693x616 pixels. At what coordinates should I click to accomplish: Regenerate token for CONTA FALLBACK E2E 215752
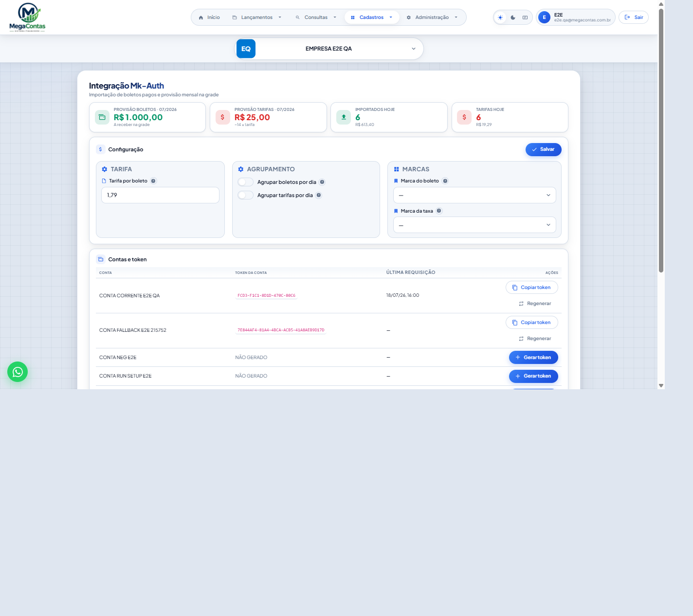point(535,339)
